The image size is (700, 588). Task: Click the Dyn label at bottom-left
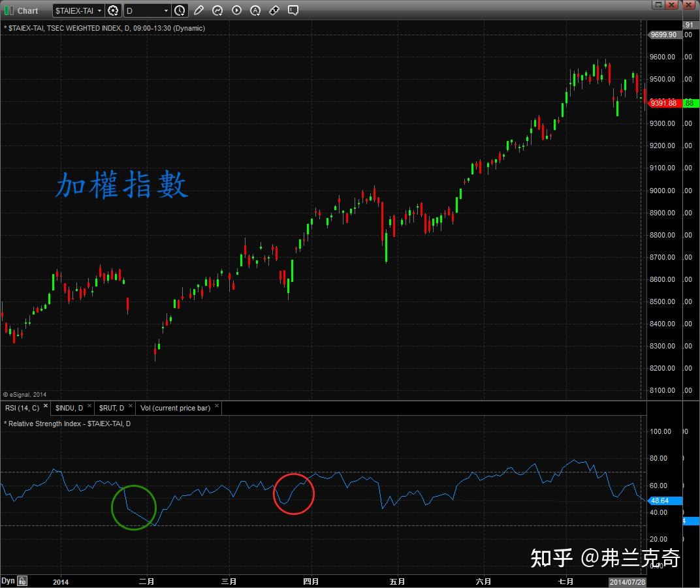coord(8,581)
